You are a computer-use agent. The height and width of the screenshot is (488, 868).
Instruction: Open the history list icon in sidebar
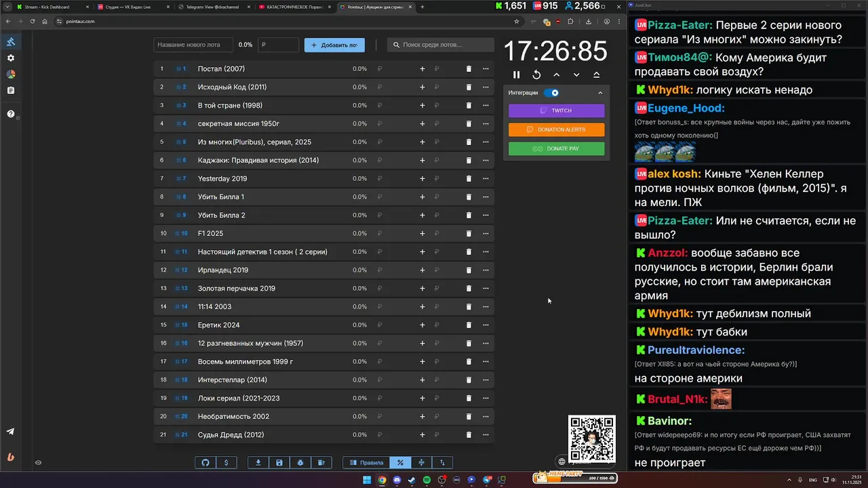(11, 90)
